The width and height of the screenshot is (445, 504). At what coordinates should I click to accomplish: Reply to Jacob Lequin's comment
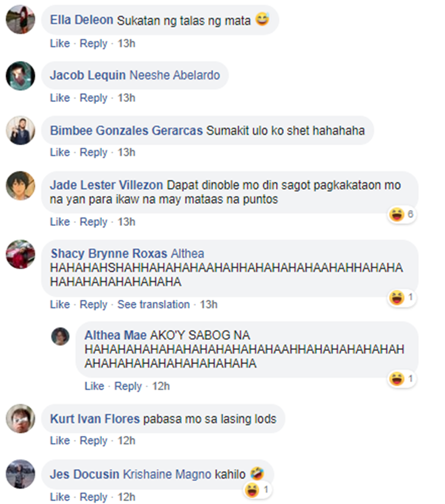tap(93, 98)
